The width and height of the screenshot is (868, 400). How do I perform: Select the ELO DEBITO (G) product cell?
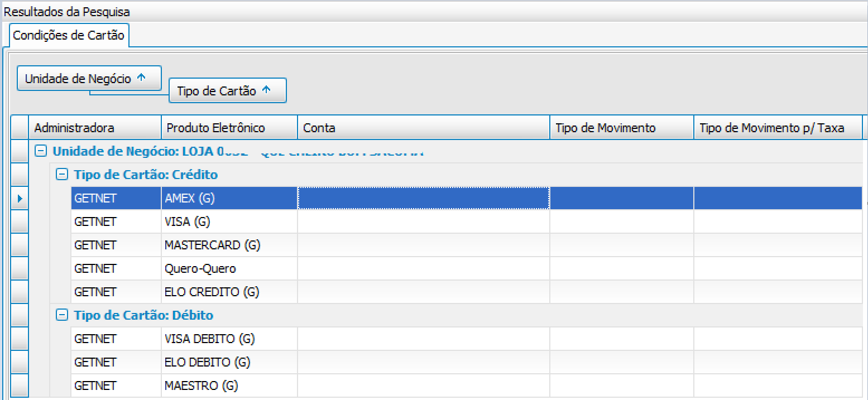pos(229,362)
